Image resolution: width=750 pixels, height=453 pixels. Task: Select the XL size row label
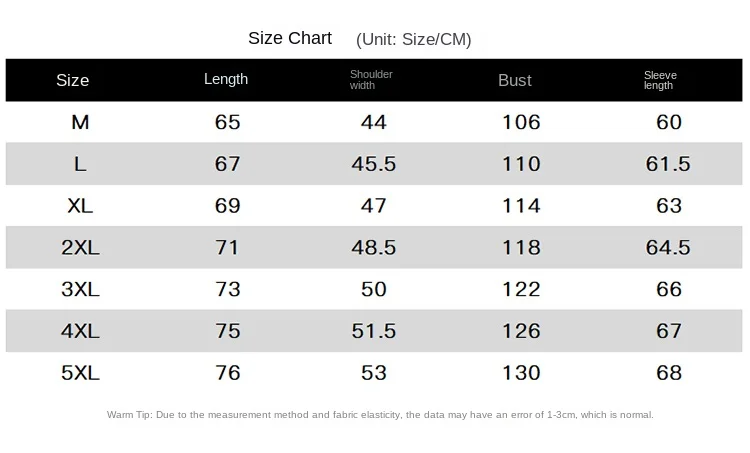(80, 206)
